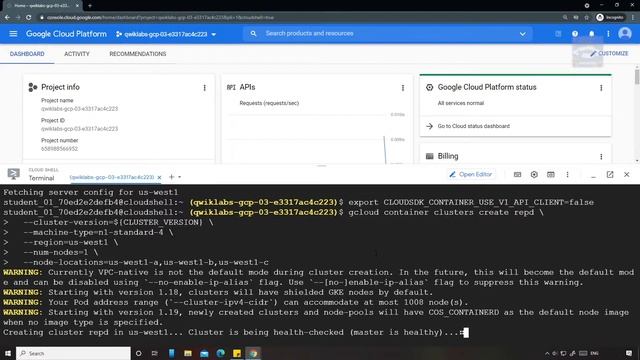Switch to the Recommendations tab
Image resolution: width=640 pixels, height=360 pixels.
138,54
